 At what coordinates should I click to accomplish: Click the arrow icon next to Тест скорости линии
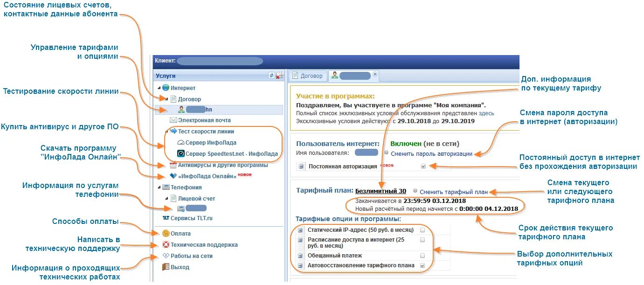point(173,132)
